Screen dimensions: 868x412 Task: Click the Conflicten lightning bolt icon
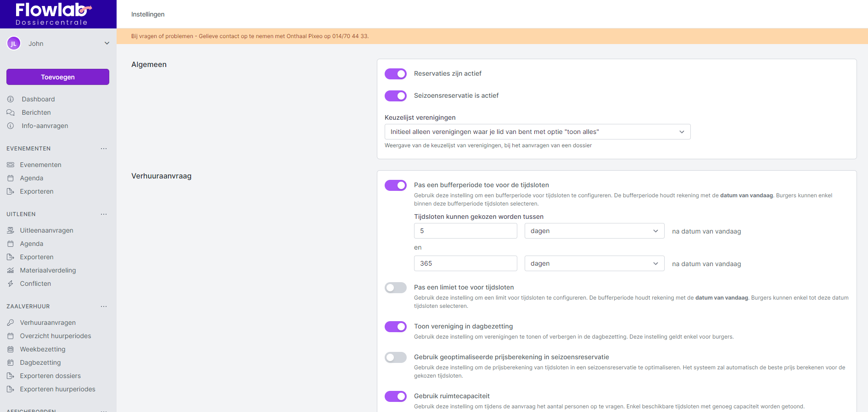(11, 284)
